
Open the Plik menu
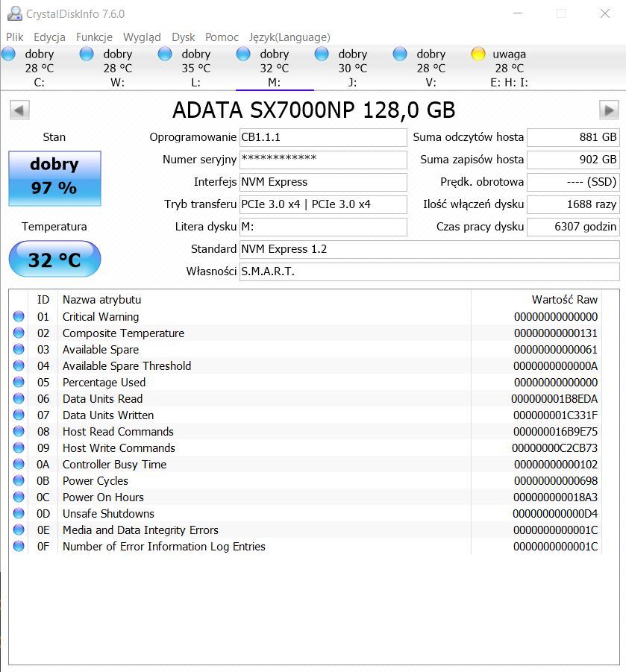15,37
